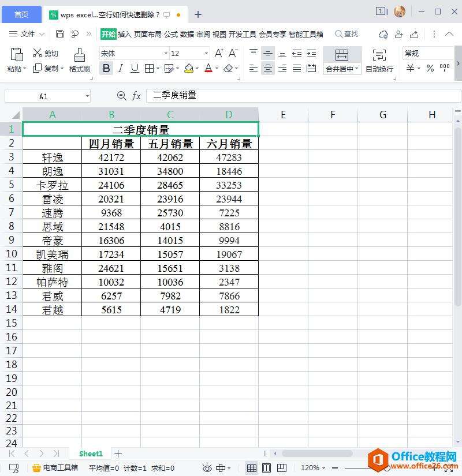Click the cloud sync icon
462x476 pixels.
point(383,34)
